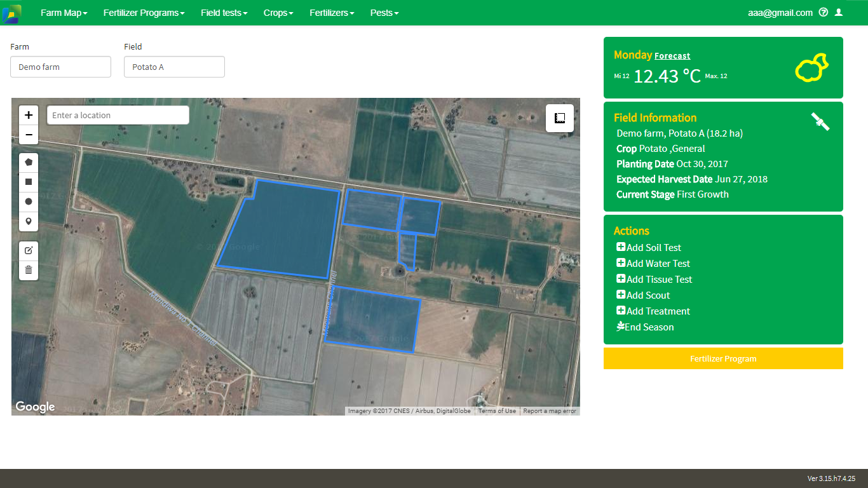Expand the Crops menu
This screenshot has width=868, height=488.
click(x=278, y=13)
